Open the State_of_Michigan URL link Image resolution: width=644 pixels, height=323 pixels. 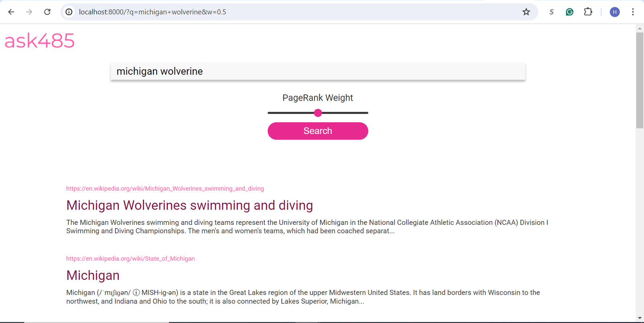[x=130, y=259]
